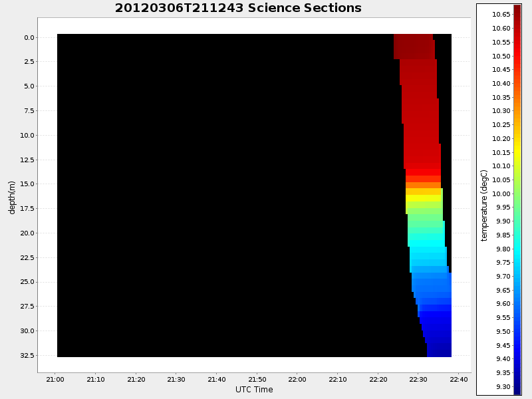Select the 21:50 time tick label
532x399 pixels.
point(257,379)
